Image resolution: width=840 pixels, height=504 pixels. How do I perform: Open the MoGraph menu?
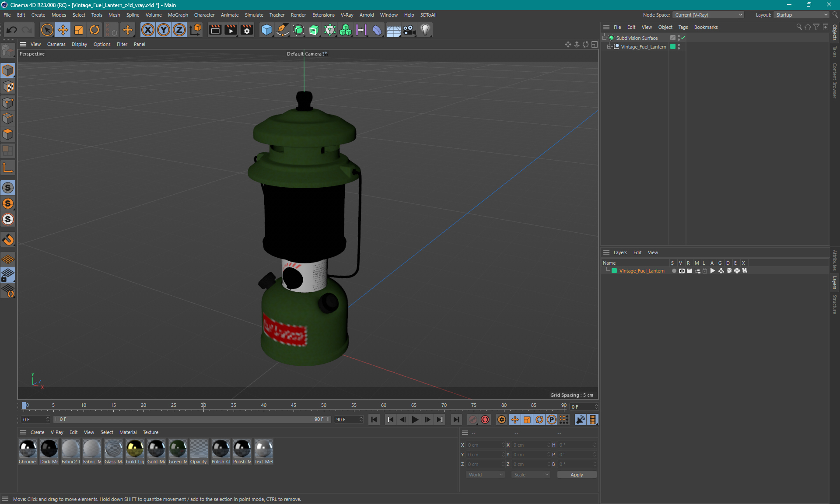pyautogui.click(x=176, y=14)
